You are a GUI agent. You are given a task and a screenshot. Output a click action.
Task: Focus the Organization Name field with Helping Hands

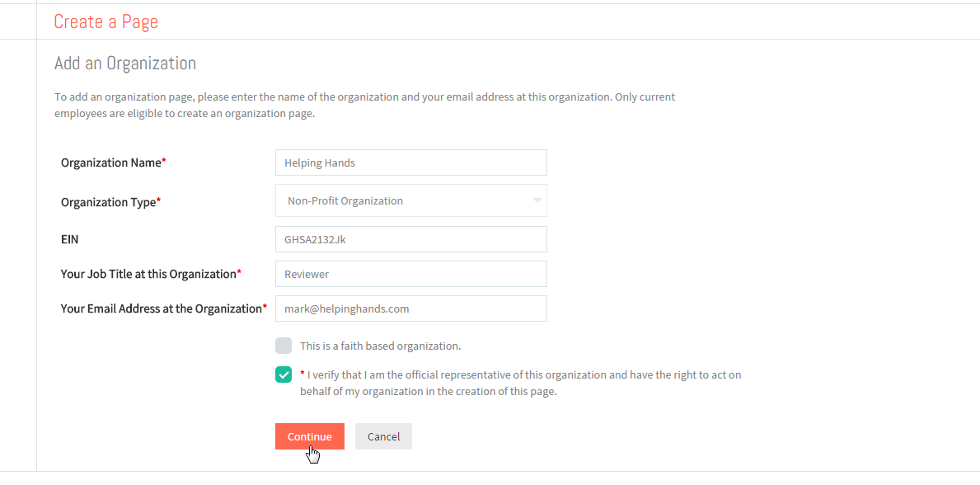[x=410, y=162]
